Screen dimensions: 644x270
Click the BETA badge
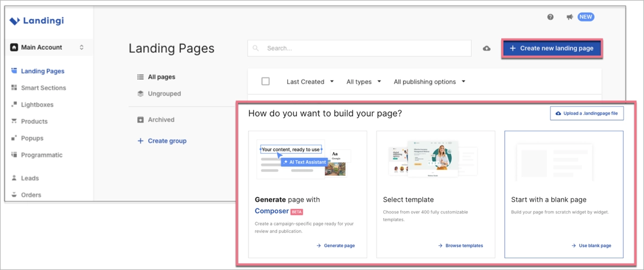[297, 212]
